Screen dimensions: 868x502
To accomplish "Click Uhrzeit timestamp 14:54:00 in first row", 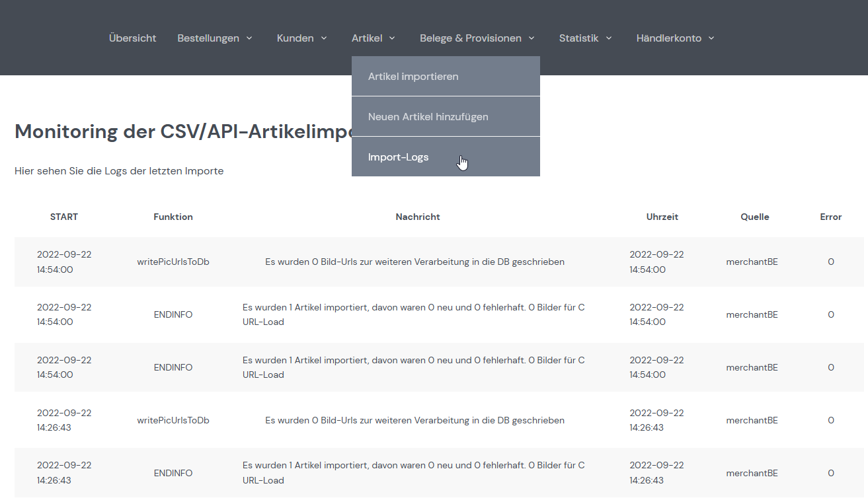I will pos(656,262).
